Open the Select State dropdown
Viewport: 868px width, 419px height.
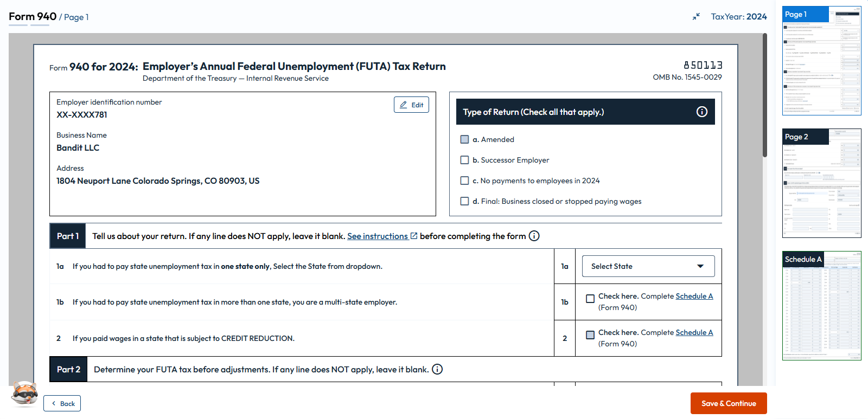648,266
